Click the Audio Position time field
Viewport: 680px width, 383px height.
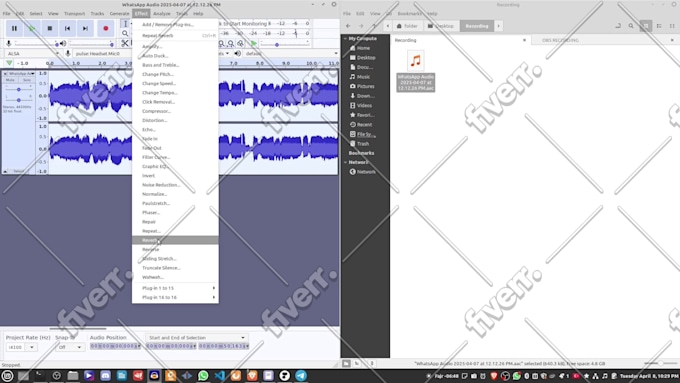point(115,346)
